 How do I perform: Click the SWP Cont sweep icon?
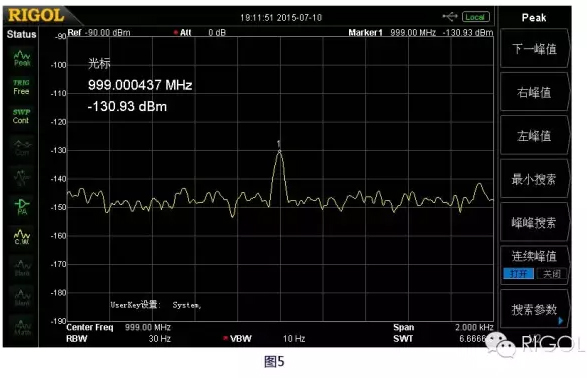pyautogui.click(x=21, y=116)
